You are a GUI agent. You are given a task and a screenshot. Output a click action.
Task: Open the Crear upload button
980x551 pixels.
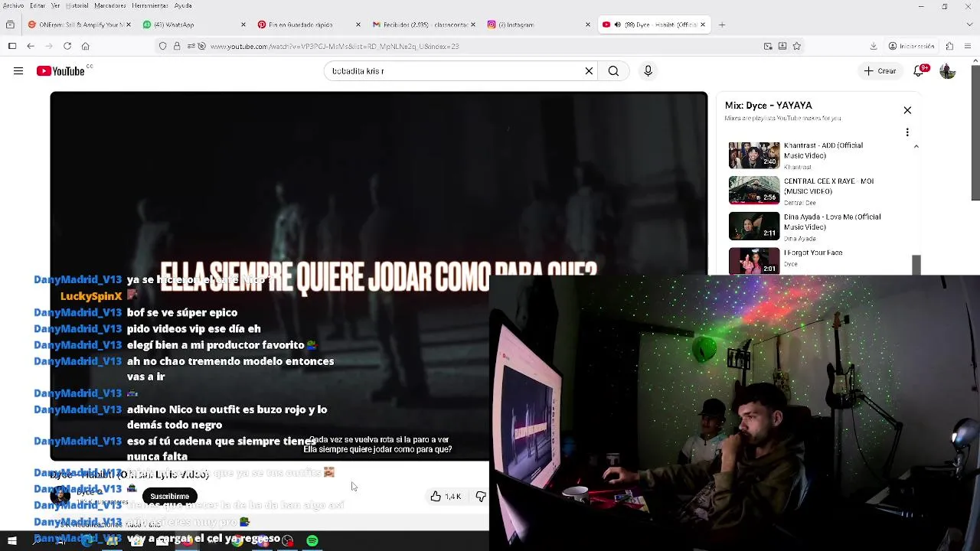(880, 71)
